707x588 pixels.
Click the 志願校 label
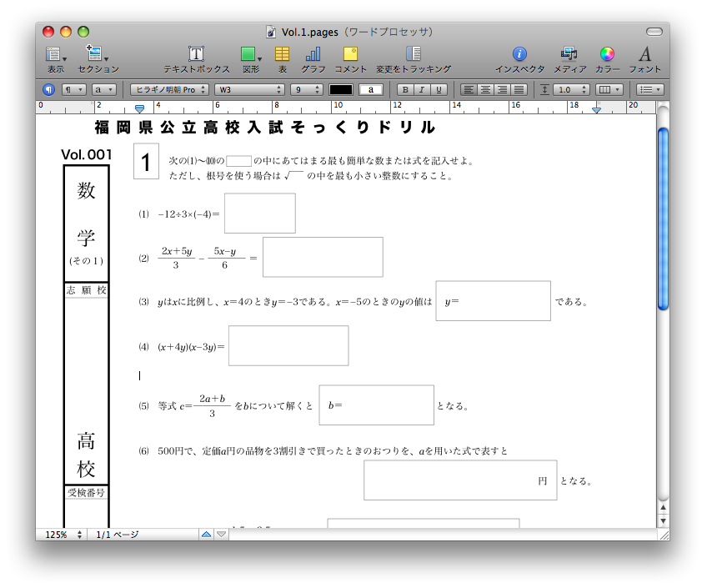pyautogui.click(x=86, y=290)
